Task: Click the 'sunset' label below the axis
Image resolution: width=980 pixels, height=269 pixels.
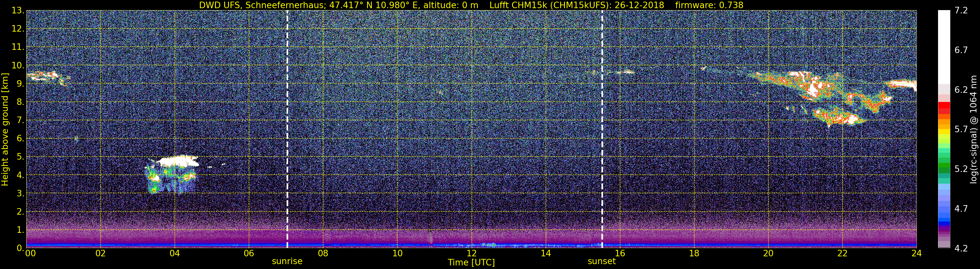Action: click(x=601, y=262)
